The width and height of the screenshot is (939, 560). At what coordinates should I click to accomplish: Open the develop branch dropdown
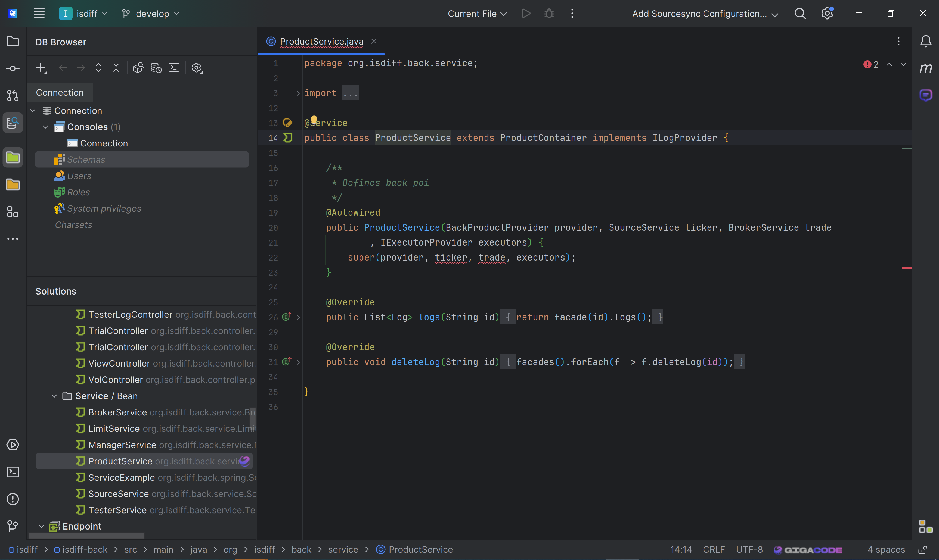click(x=151, y=14)
